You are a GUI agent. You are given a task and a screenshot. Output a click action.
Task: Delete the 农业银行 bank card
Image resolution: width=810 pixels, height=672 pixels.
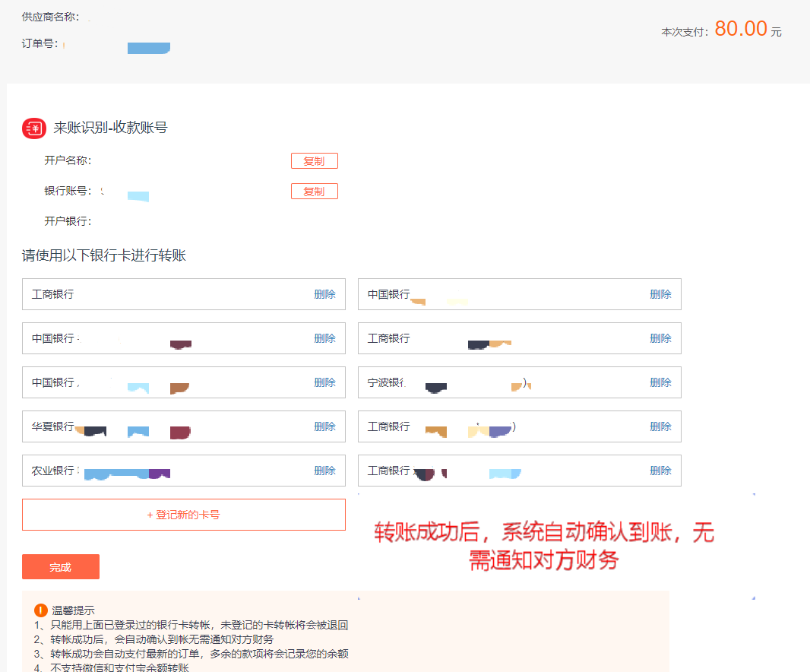pyautogui.click(x=327, y=471)
